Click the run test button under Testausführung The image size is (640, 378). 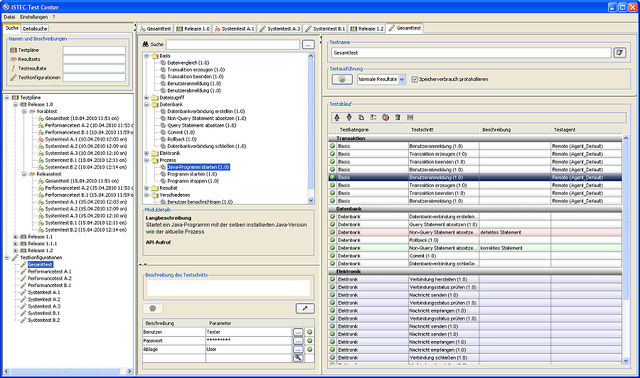pos(342,79)
